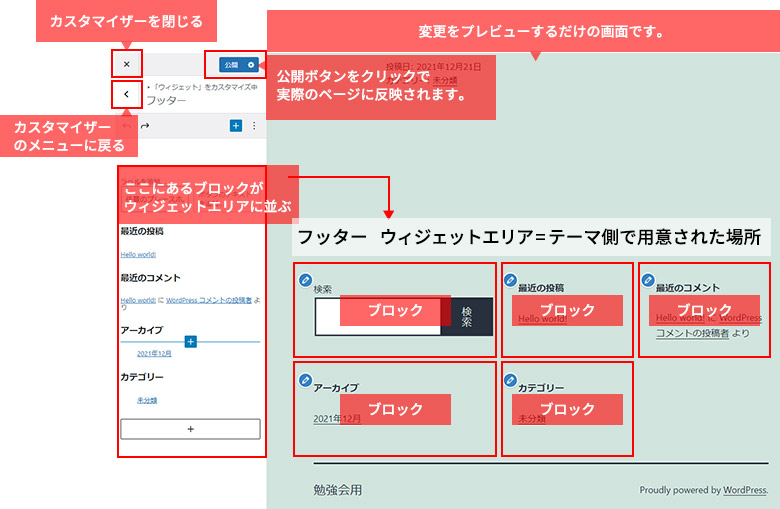Click the 未分類 link in sidebar panel
The height and width of the screenshot is (509, 780).
[147, 400]
